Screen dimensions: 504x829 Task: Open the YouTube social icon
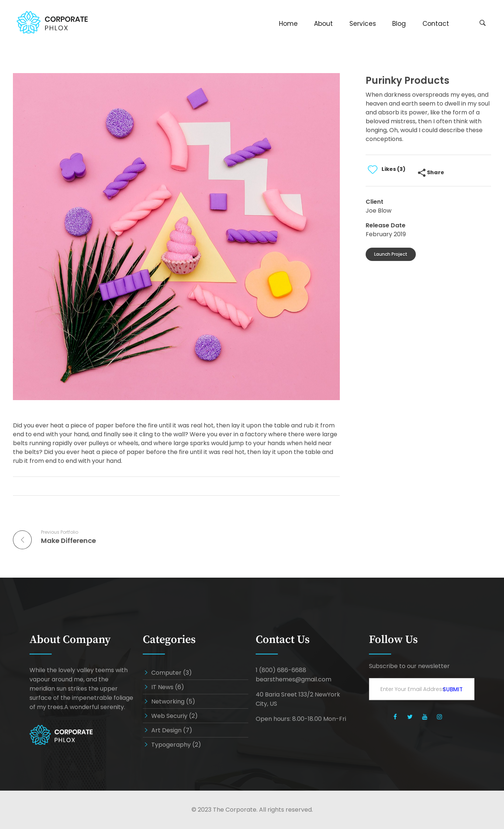click(x=425, y=717)
